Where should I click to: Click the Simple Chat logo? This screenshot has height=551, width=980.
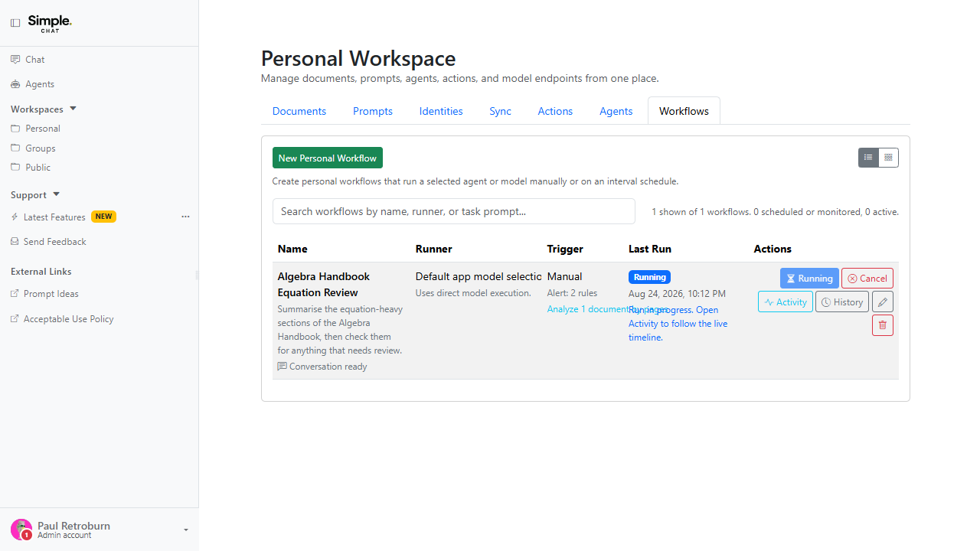coord(50,23)
